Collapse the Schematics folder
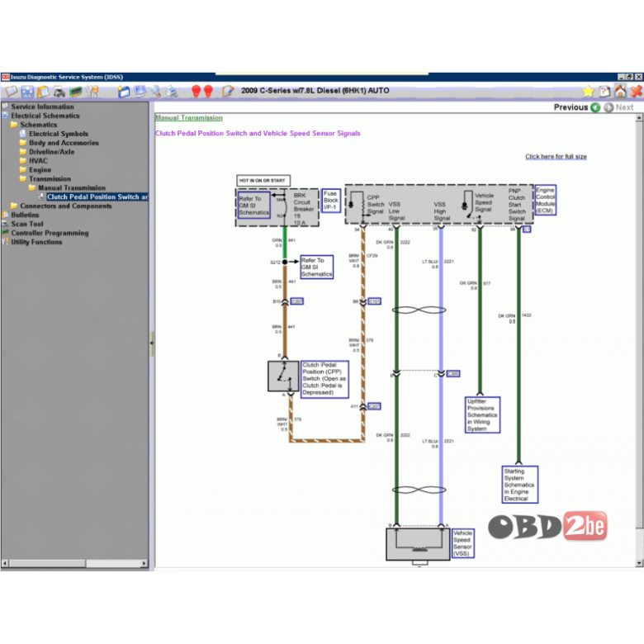The width and height of the screenshot is (644, 644). 14,125
